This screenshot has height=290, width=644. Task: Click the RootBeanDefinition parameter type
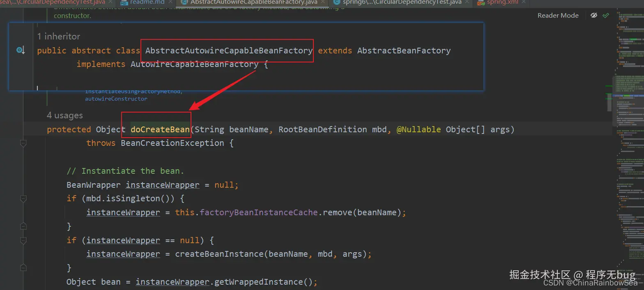pyautogui.click(x=323, y=129)
